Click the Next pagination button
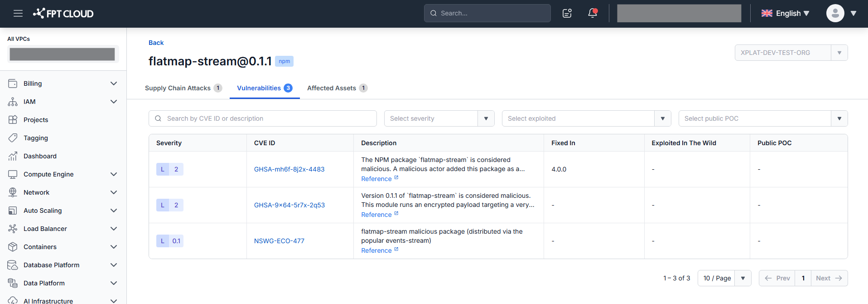Screen dimensions: 868x304 click(829, 278)
